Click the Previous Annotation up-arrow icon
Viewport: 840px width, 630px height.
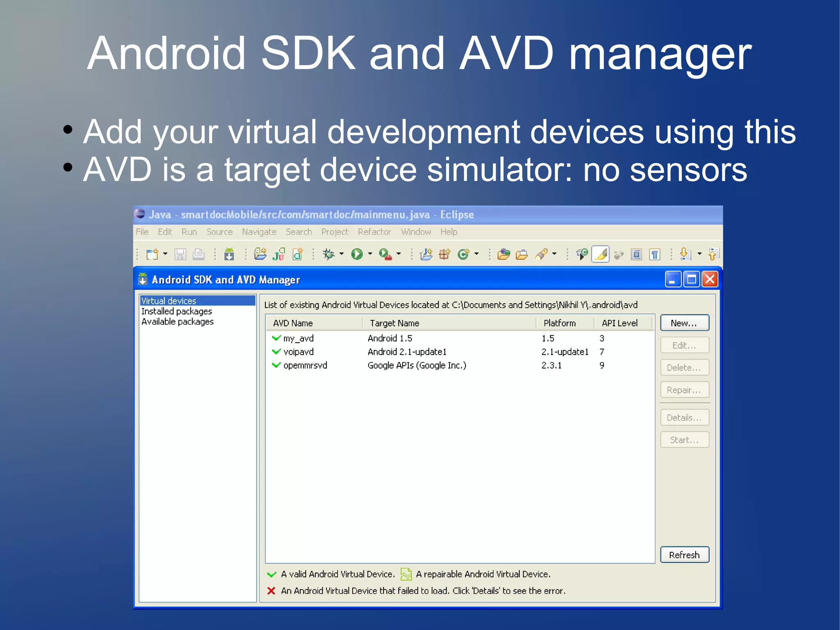pos(713,254)
